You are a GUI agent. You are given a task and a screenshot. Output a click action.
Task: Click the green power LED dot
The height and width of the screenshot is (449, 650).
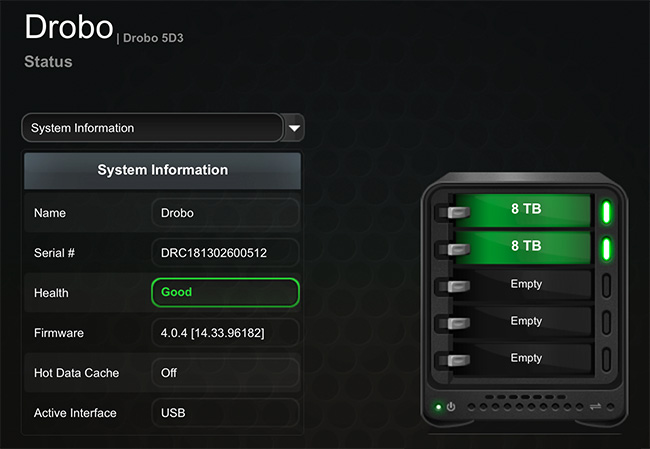pyautogui.click(x=438, y=407)
